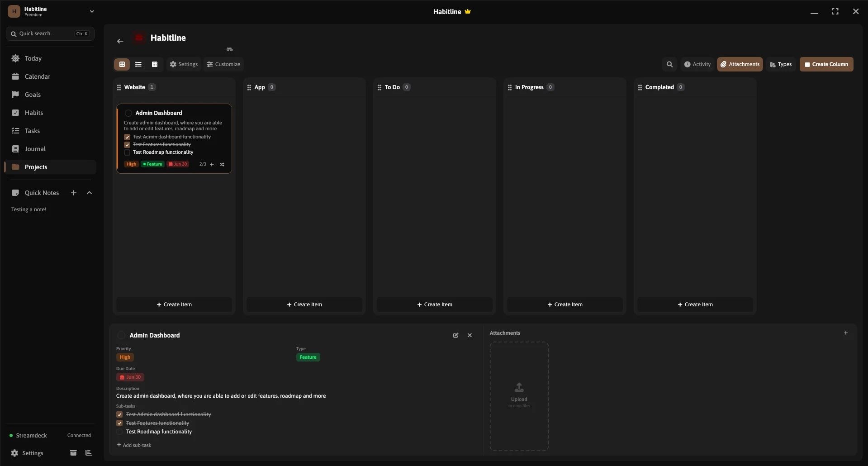Image resolution: width=868 pixels, height=466 pixels.
Task: Uncheck card's Test Features functionality
Action: [127, 145]
